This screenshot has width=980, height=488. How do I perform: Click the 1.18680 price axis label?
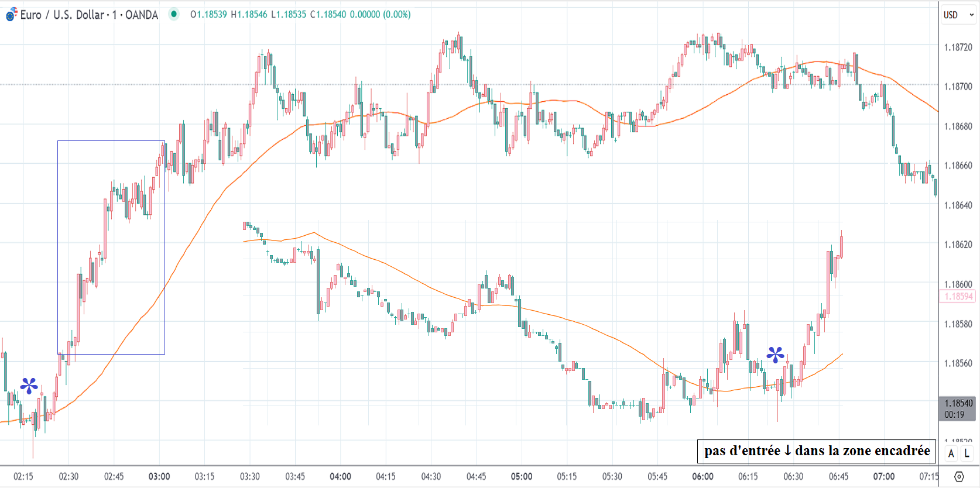[958, 126]
